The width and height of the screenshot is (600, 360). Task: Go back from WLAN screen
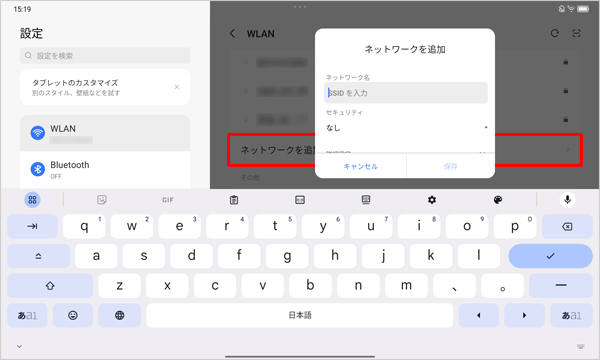point(232,34)
